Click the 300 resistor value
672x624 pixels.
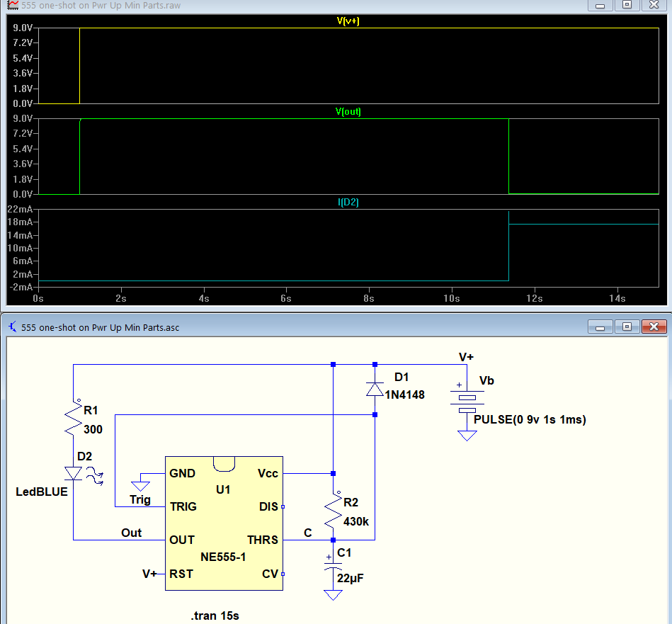(93, 429)
